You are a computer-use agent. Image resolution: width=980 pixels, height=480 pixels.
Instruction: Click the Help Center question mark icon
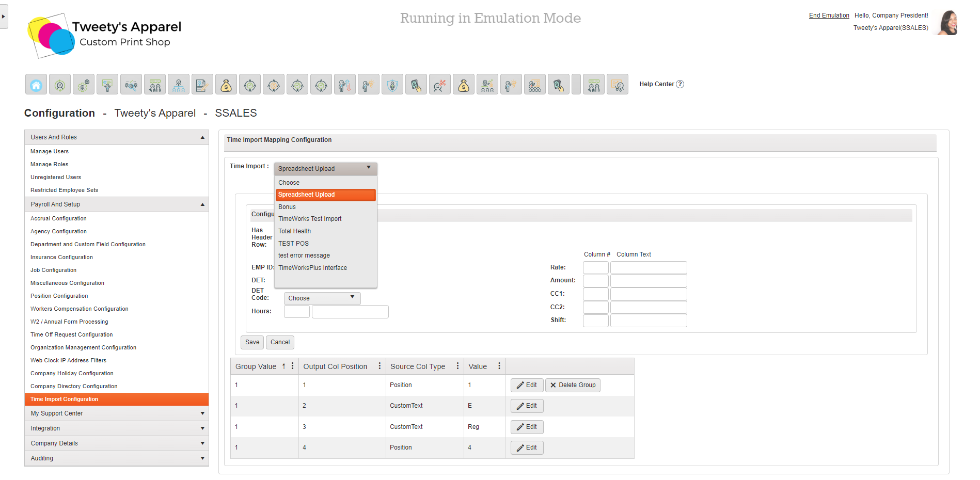(680, 84)
